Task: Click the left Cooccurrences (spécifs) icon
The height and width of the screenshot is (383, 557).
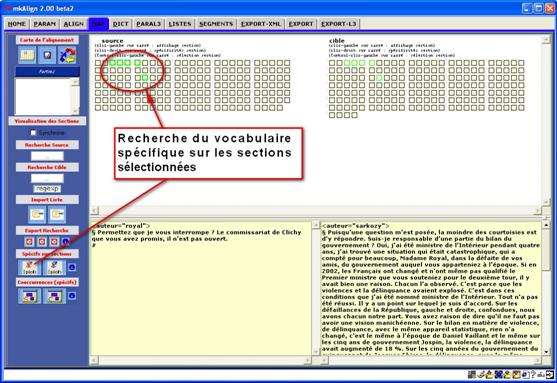Action: [29, 296]
